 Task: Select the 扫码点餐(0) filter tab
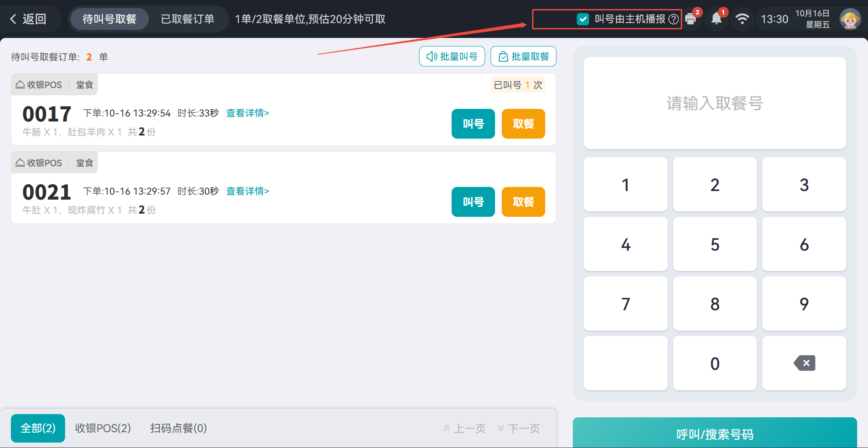point(179,428)
